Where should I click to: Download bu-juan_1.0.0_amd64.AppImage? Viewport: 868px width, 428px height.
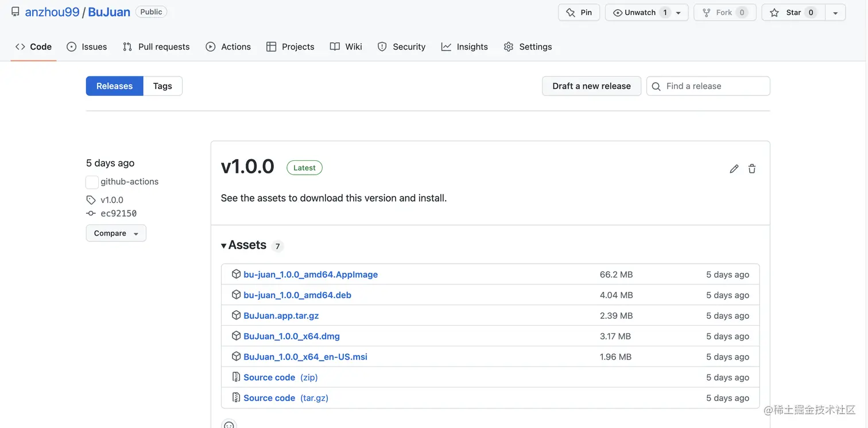pos(311,275)
